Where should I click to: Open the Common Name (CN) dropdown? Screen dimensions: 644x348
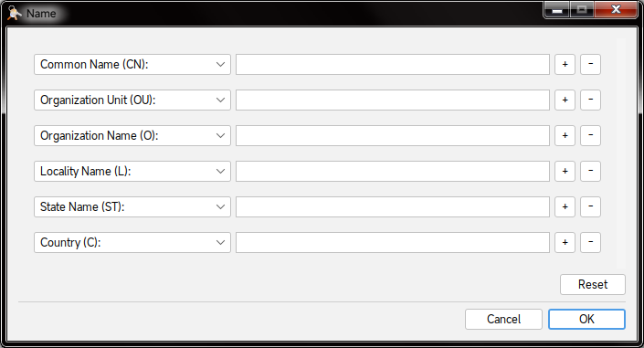132,65
